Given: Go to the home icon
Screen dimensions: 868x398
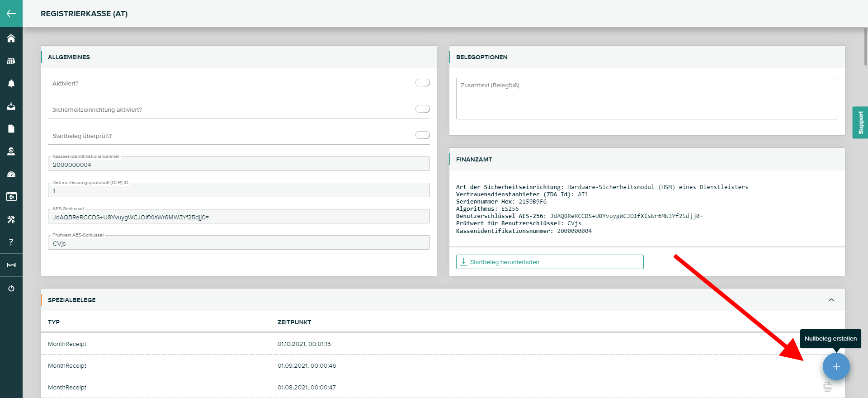Looking at the screenshot, I should click(x=11, y=38).
